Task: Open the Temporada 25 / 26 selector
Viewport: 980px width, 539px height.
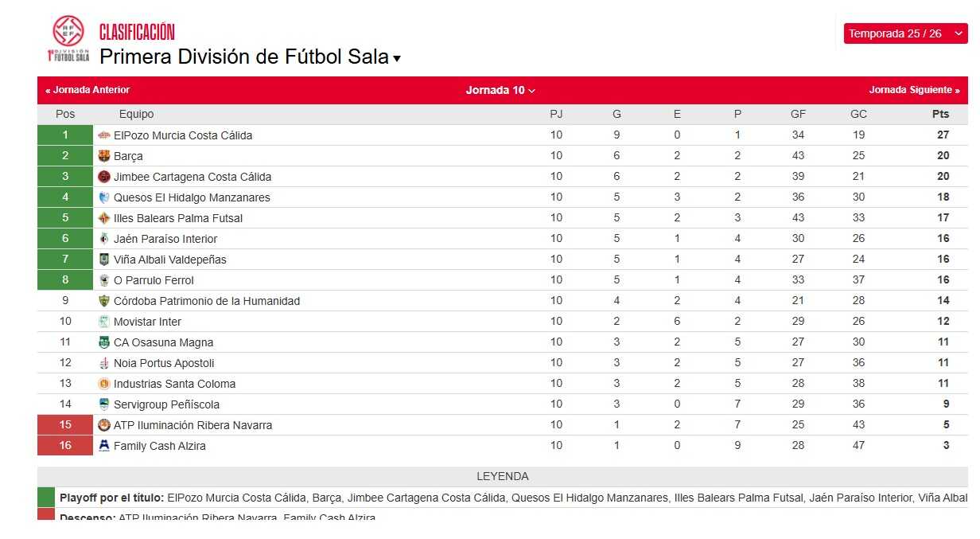Action: [904, 33]
